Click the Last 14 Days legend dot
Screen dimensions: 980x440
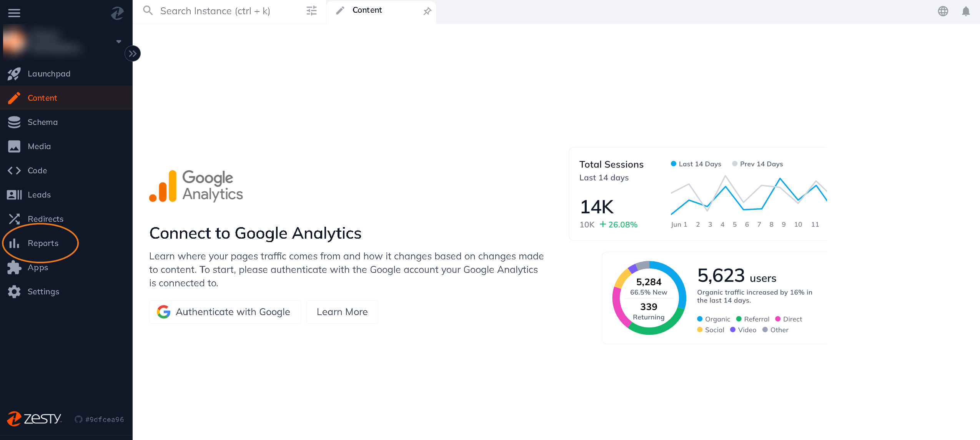click(x=673, y=164)
